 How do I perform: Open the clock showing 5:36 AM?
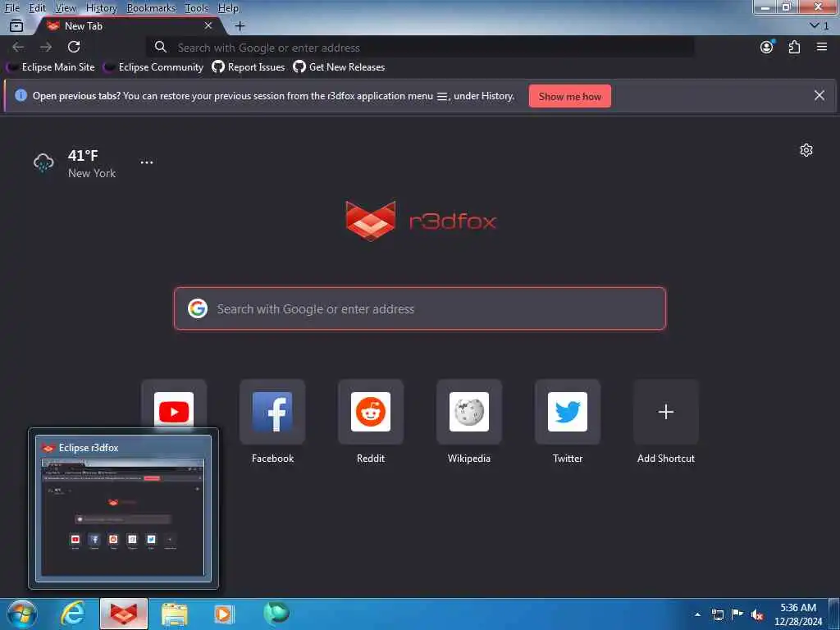click(797, 614)
